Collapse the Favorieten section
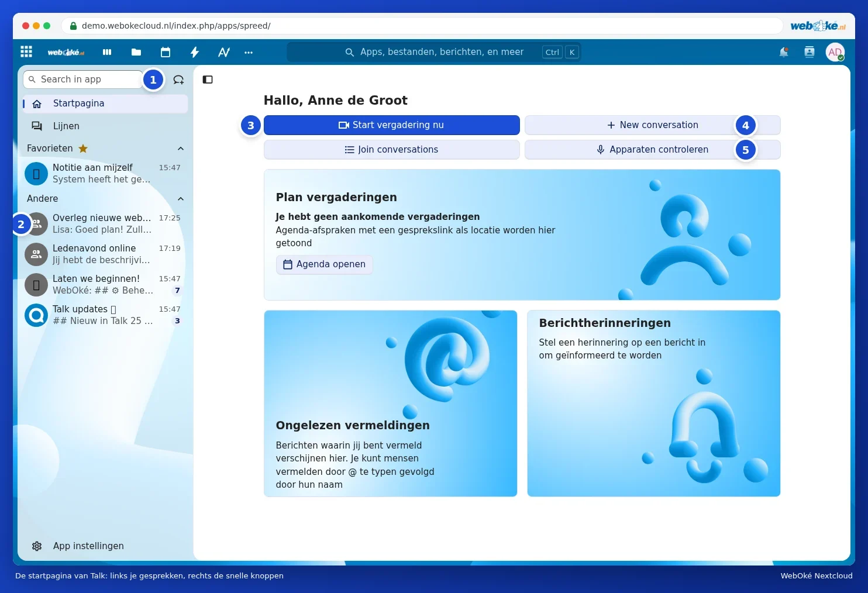 click(x=181, y=149)
